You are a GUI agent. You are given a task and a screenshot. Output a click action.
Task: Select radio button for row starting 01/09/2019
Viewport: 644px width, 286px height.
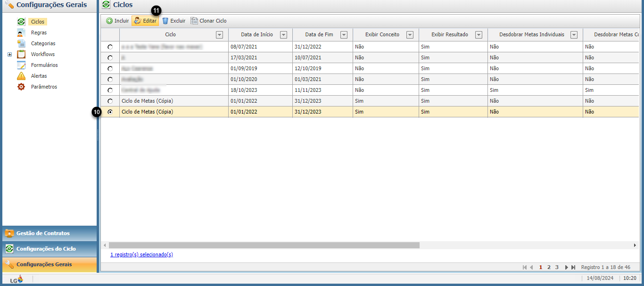tap(110, 69)
